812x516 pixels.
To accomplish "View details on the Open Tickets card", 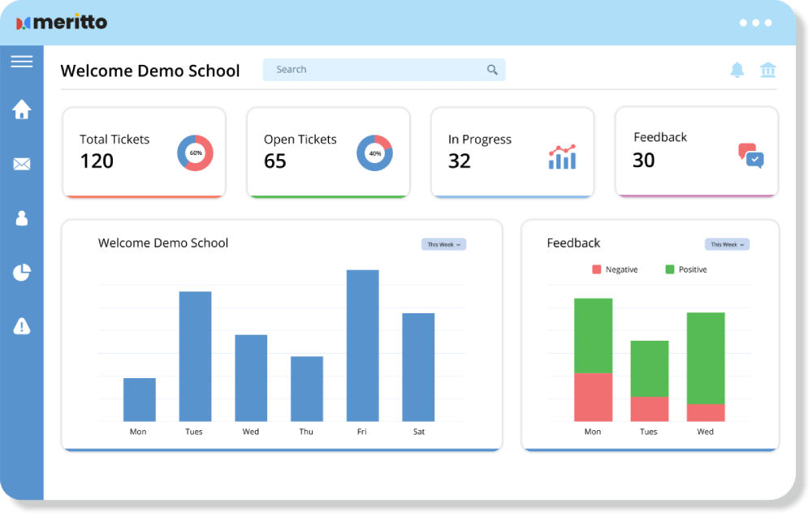I will (x=328, y=152).
